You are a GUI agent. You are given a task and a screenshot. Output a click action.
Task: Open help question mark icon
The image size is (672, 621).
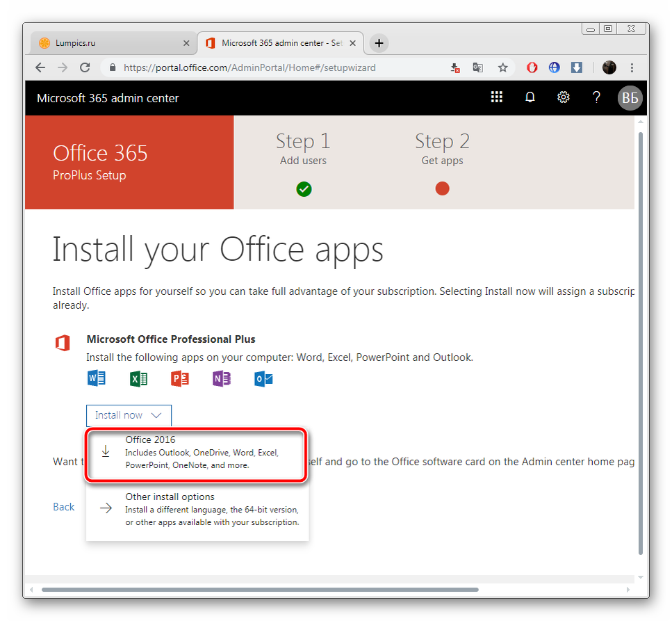click(596, 97)
